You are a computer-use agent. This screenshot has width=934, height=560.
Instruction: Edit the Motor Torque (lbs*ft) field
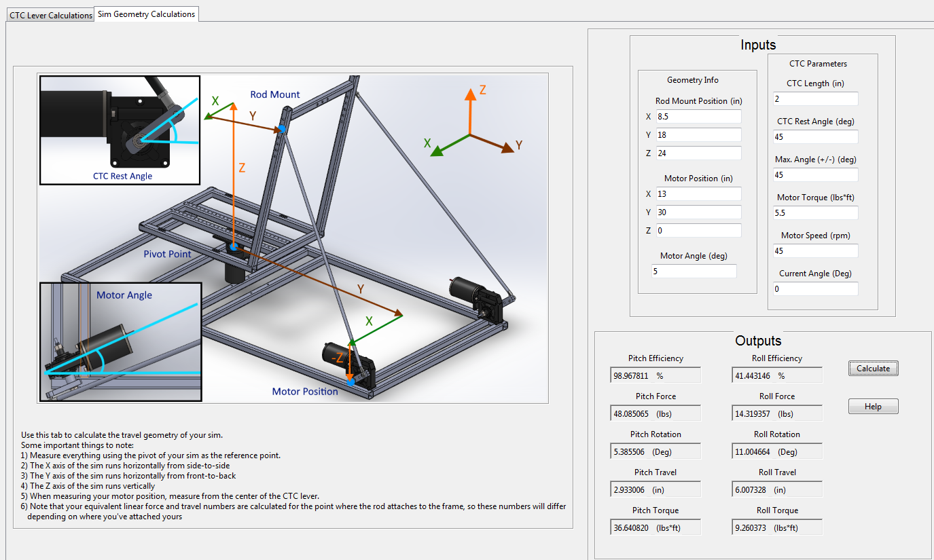click(816, 213)
